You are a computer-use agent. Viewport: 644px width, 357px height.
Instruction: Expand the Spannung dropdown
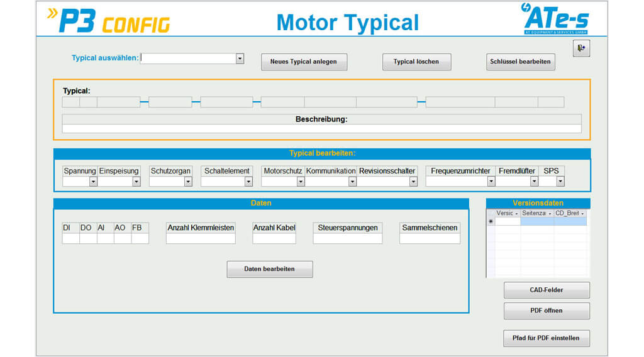[x=93, y=182]
